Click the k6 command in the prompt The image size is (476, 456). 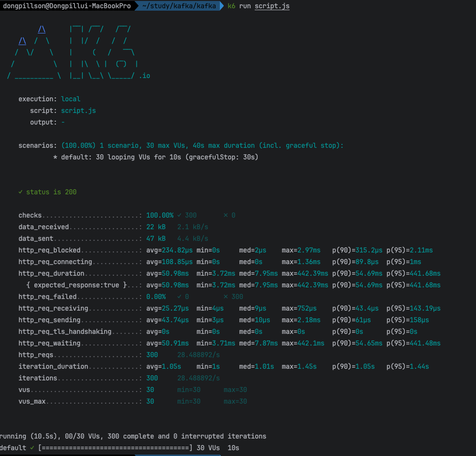coord(231,6)
